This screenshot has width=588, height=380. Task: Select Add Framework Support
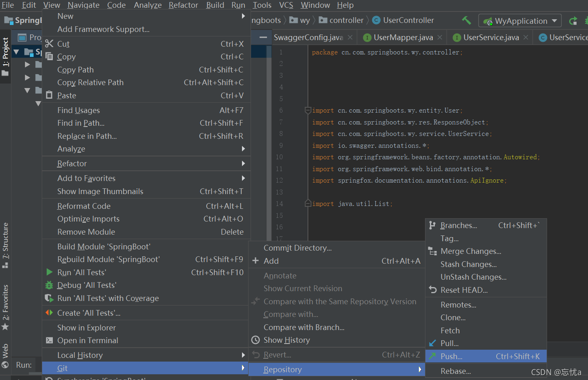pyautogui.click(x=146, y=29)
